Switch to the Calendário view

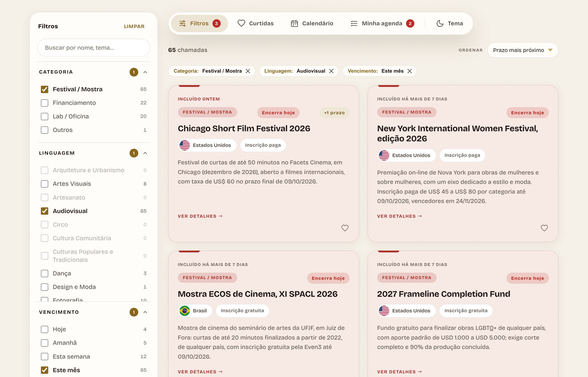coord(312,23)
